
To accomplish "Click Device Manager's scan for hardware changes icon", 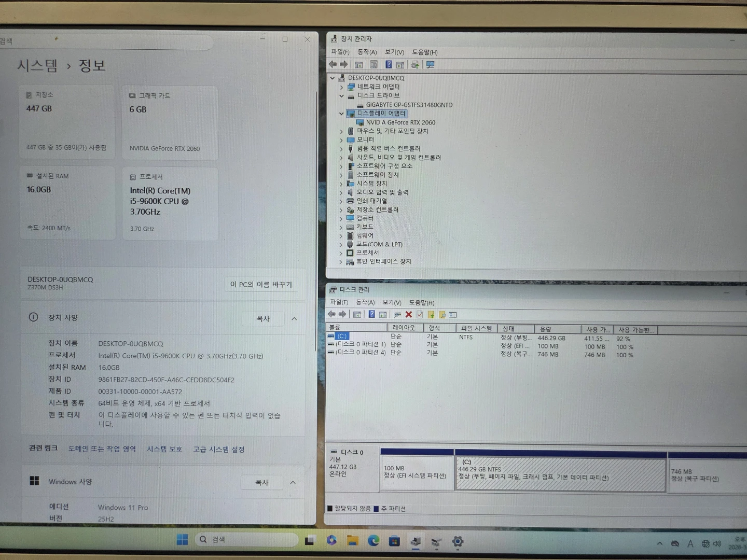I will click(430, 65).
